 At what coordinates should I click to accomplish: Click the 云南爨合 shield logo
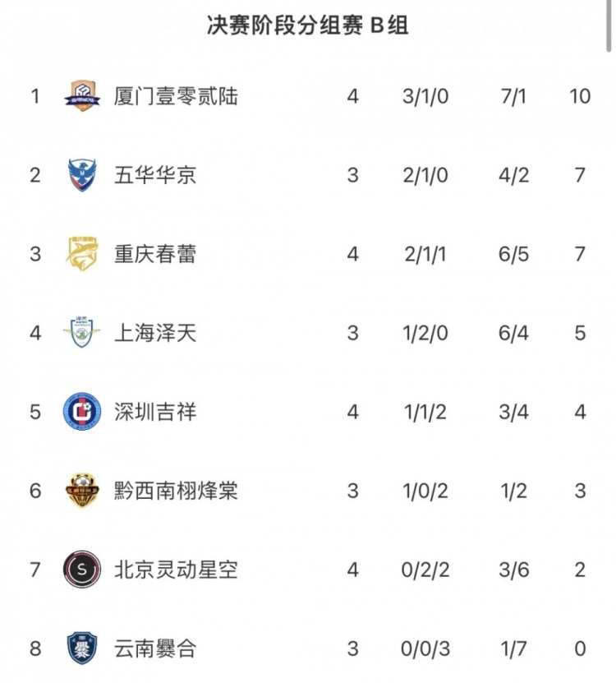tap(82, 648)
